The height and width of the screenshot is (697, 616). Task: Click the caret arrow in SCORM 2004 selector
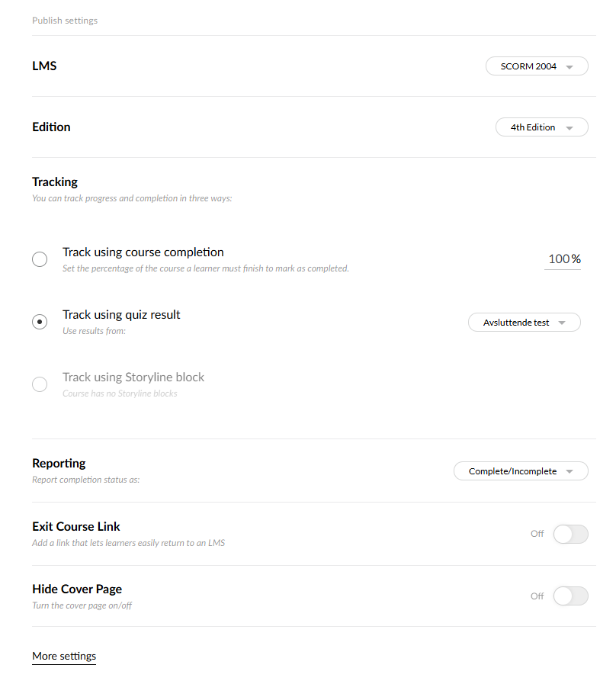pos(569,67)
